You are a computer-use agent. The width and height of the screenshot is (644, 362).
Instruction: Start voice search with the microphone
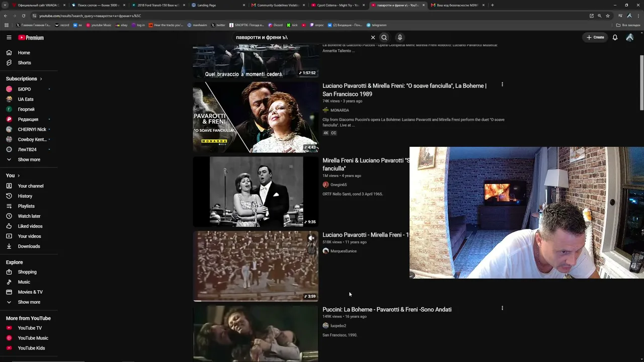[400, 37]
